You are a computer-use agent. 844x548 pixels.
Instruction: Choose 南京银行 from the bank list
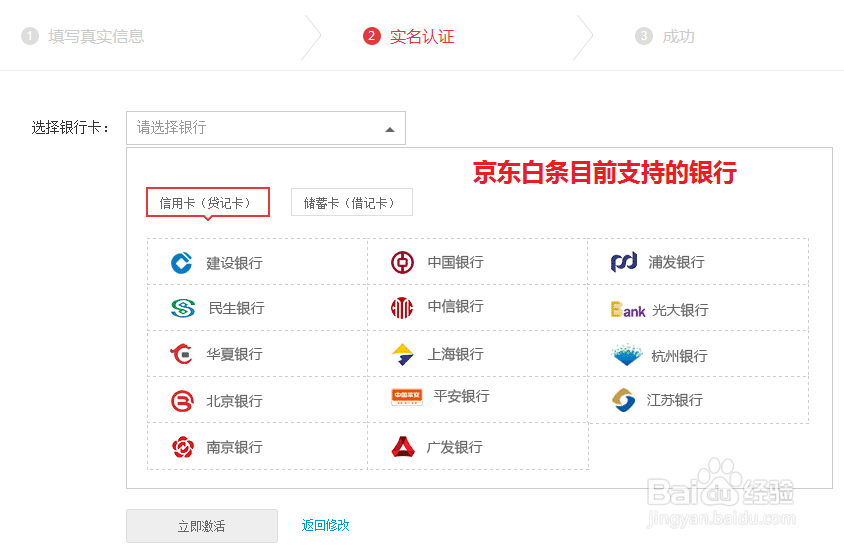click(x=257, y=446)
